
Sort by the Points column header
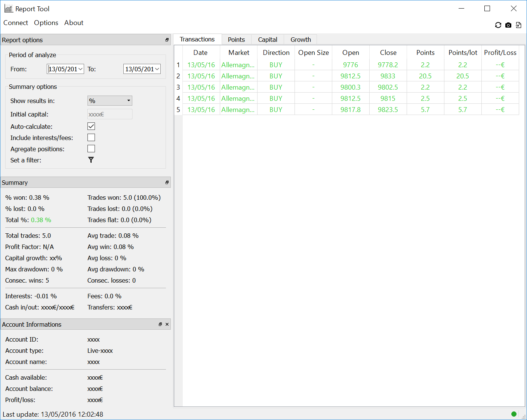(425, 53)
